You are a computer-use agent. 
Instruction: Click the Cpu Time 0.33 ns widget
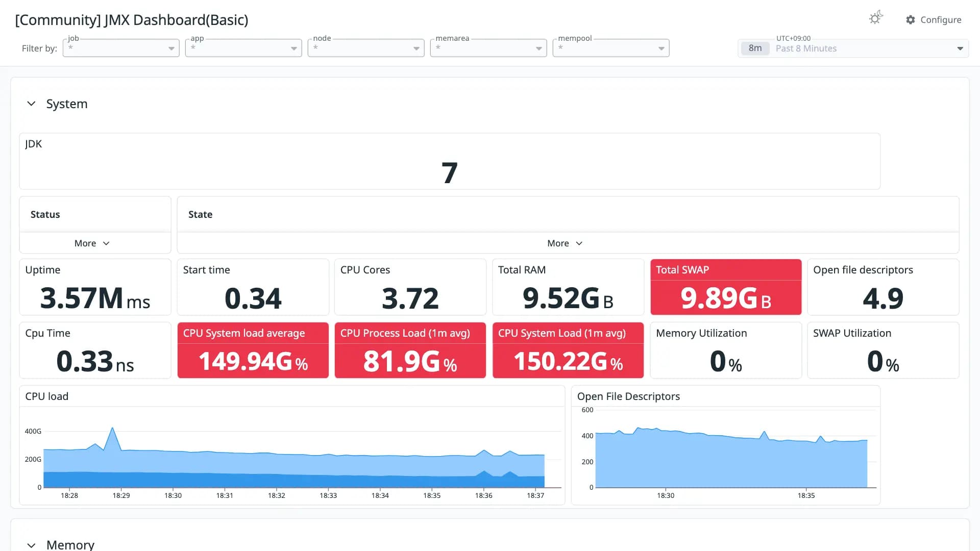(x=95, y=350)
